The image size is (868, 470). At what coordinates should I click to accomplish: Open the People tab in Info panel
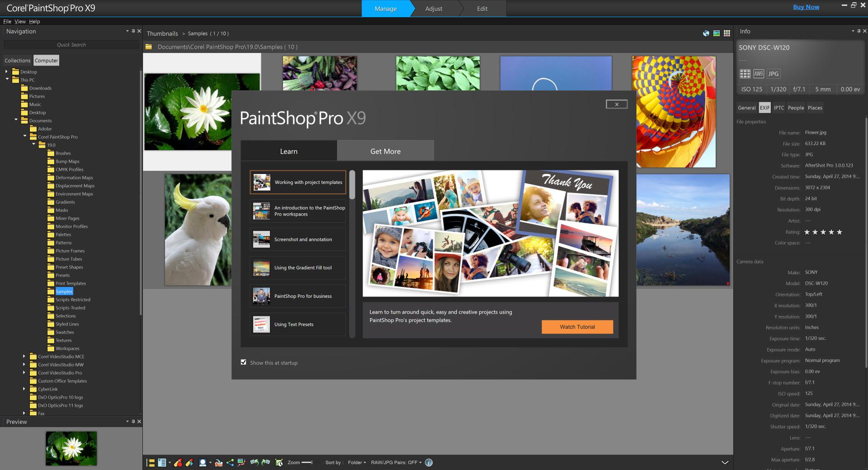pyautogui.click(x=796, y=108)
